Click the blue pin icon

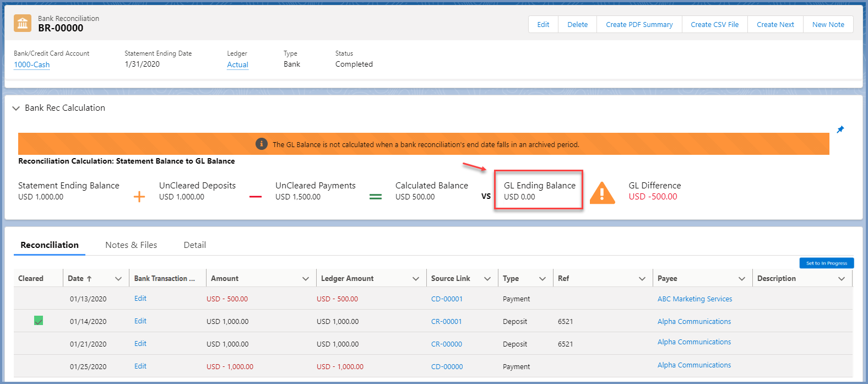(840, 129)
